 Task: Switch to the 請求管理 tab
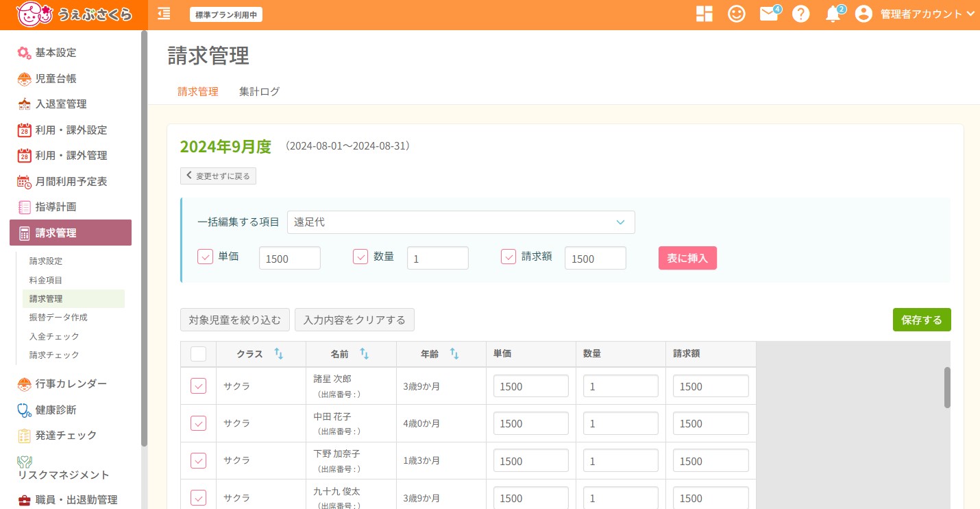[198, 91]
